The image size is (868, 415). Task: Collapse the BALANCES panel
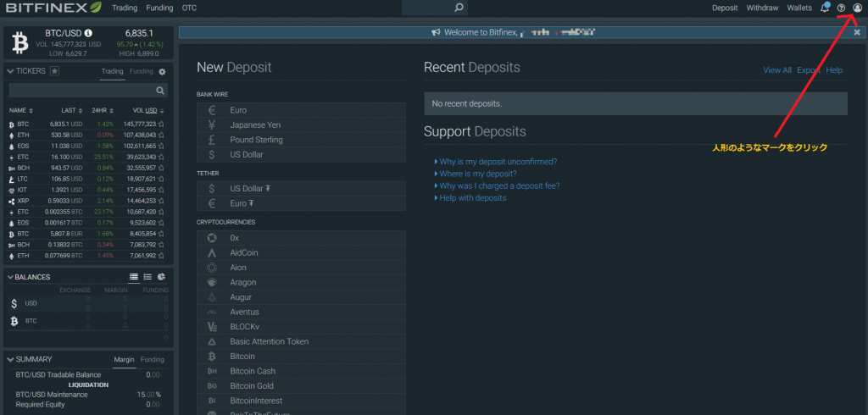(x=10, y=277)
